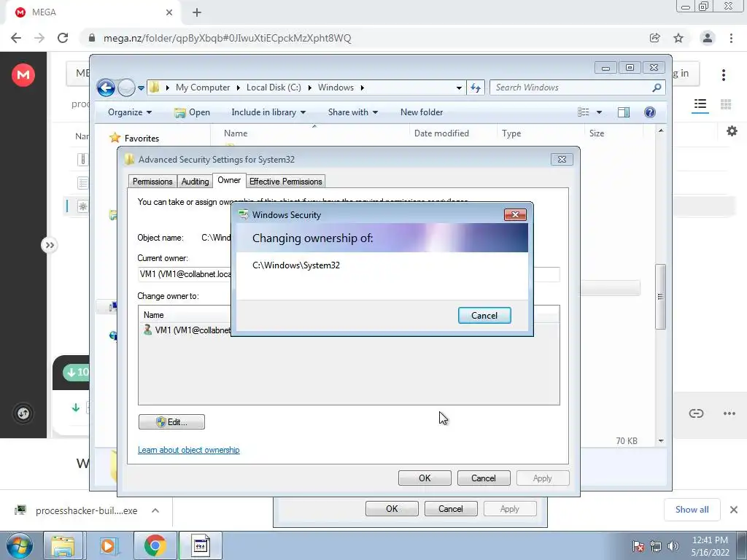Close Advanced Security Settings for System32
The width and height of the screenshot is (747, 560).
(x=562, y=159)
